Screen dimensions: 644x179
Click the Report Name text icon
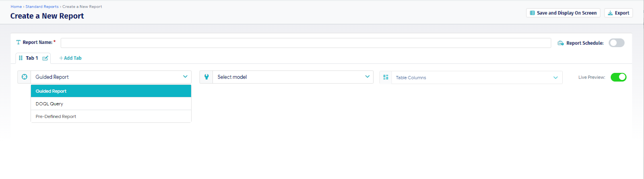tap(18, 42)
